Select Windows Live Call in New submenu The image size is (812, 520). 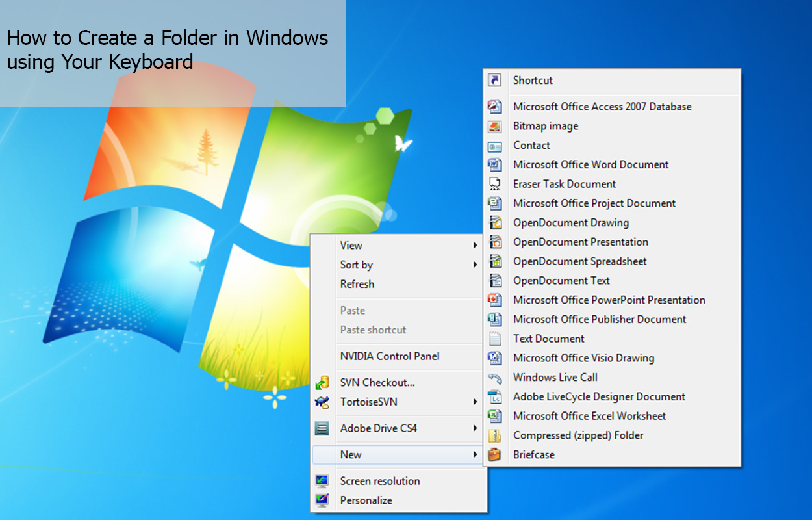tap(612, 378)
